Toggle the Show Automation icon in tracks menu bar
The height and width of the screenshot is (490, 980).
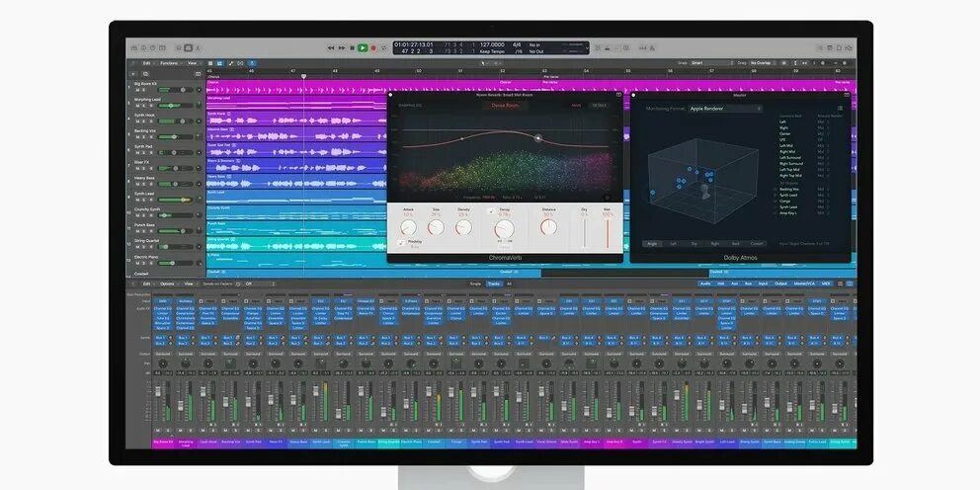(x=231, y=63)
